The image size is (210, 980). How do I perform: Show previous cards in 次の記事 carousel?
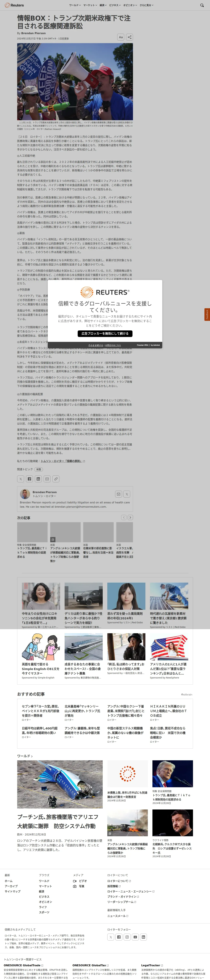(x=123, y=517)
